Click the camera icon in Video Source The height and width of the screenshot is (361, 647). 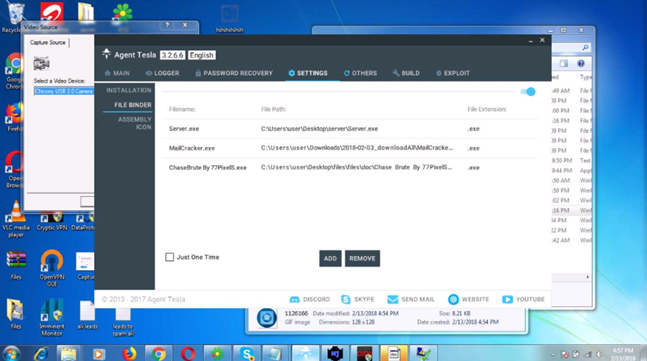[x=42, y=63]
